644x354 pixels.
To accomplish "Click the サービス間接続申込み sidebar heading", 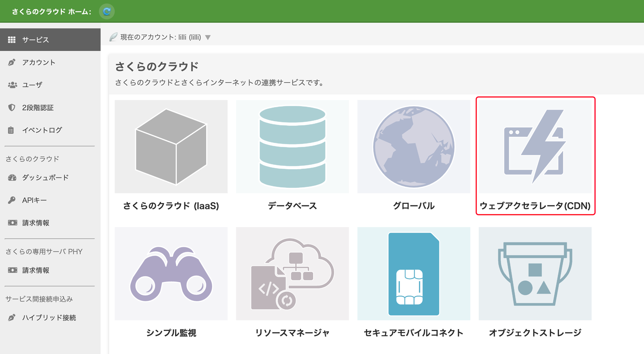I will click(39, 299).
